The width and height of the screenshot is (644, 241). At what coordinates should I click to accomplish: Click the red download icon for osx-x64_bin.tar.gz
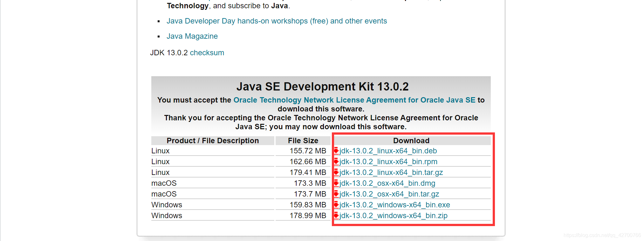[x=336, y=194]
